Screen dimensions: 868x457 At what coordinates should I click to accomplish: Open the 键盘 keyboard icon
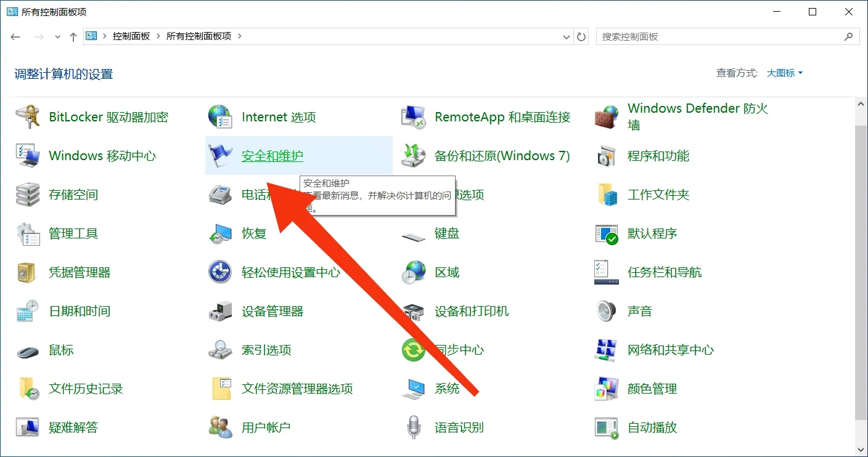pyautogui.click(x=413, y=235)
